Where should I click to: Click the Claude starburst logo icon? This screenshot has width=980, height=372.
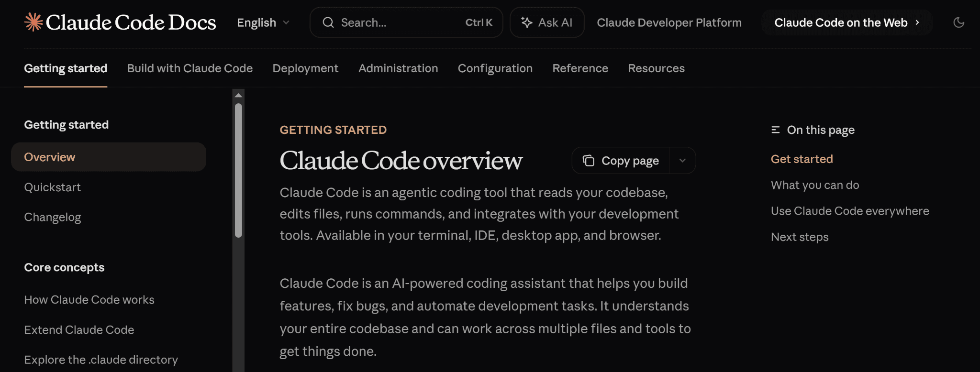coord(33,22)
